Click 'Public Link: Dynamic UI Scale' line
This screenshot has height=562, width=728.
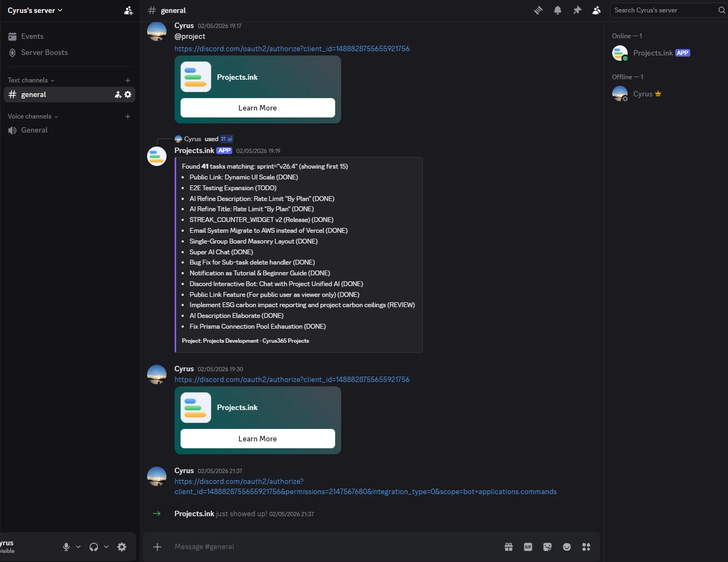coord(244,177)
